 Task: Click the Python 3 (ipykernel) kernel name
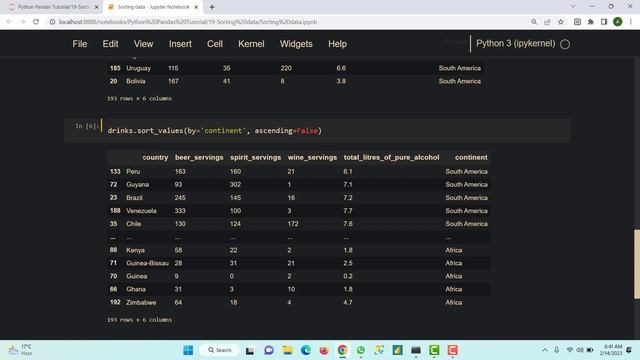click(516, 44)
